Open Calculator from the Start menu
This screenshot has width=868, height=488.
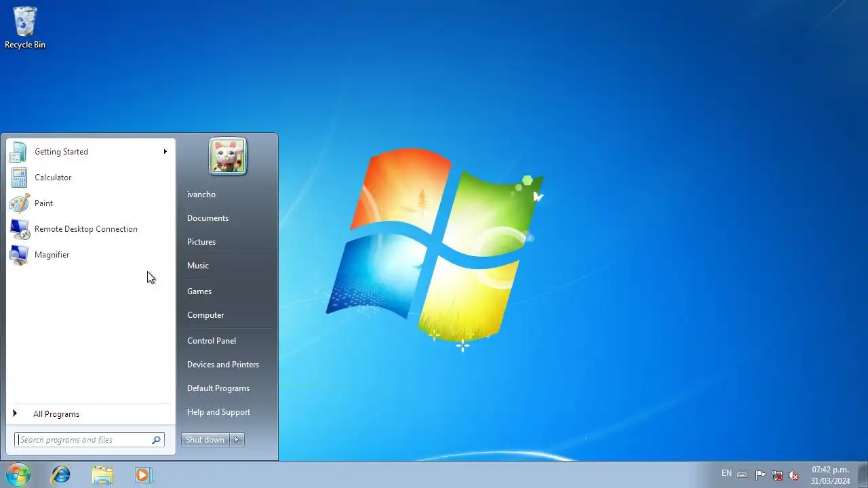91,178
